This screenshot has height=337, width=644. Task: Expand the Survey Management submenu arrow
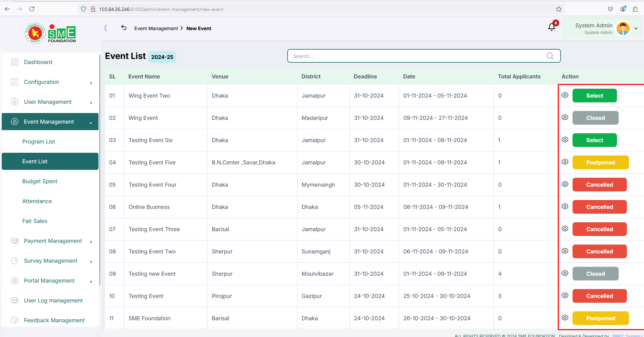[x=91, y=262]
